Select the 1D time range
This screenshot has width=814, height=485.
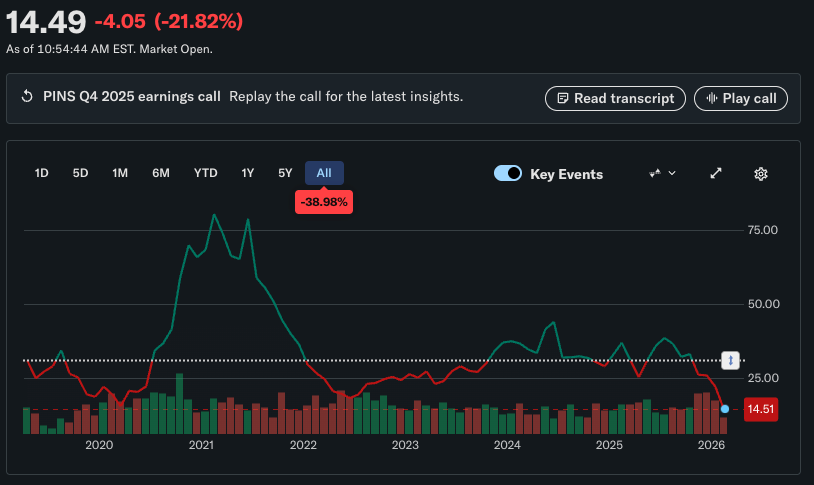coord(42,173)
